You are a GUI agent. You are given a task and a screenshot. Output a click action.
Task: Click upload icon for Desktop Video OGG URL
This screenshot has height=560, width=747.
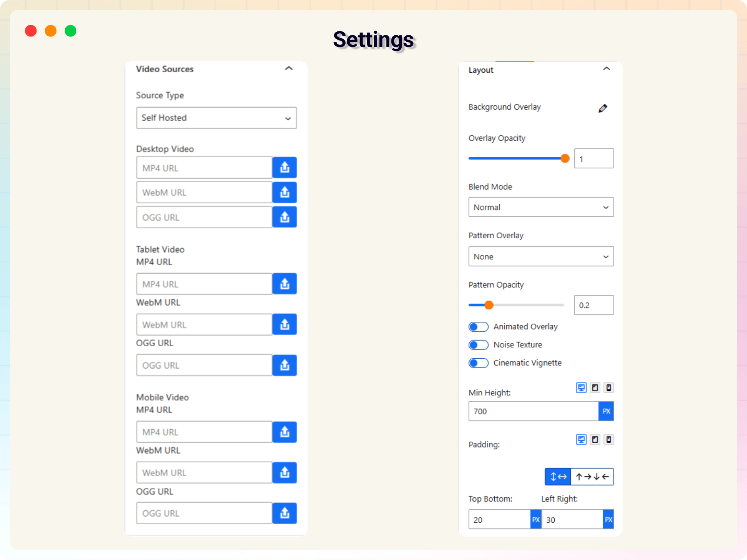click(284, 217)
